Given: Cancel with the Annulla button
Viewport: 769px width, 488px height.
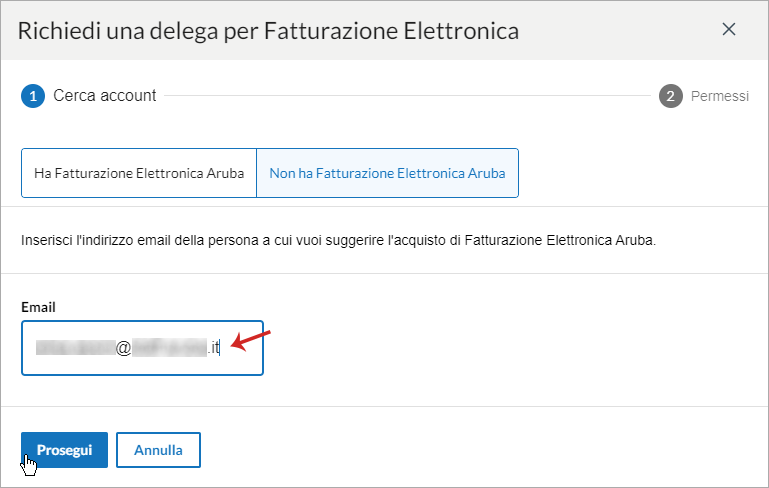Looking at the screenshot, I should 158,450.
